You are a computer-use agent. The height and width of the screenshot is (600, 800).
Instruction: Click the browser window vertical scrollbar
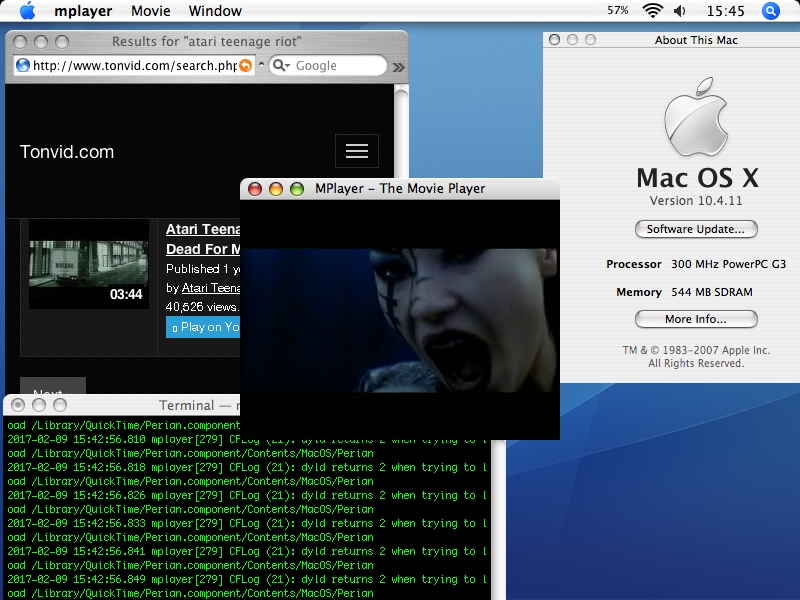402,133
